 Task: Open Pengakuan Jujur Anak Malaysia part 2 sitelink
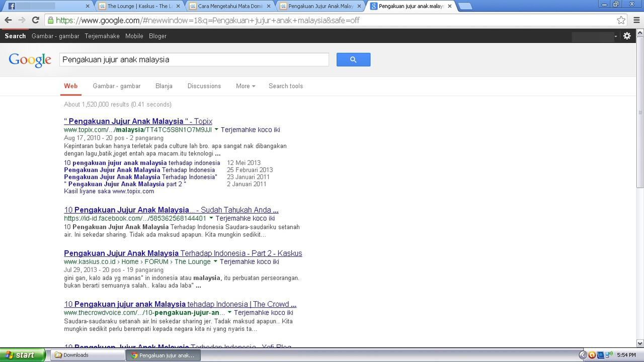pos(125,184)
